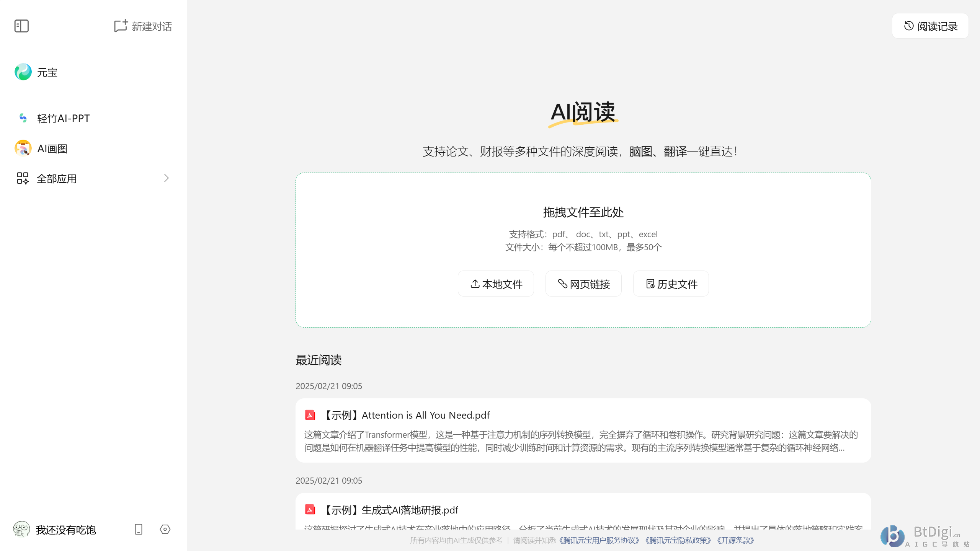This screenshot has width=980, height=551.
Task: Open 腾讯元宝用户服务协议 link
Action: (x=599, y=540)
